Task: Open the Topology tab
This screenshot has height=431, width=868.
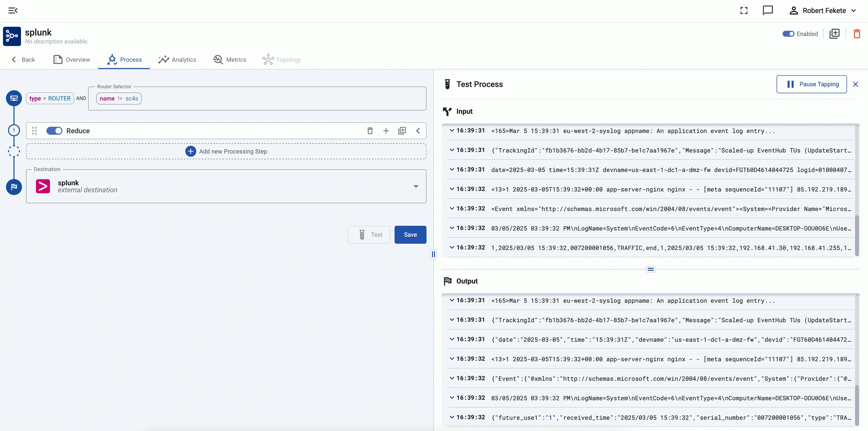Action: click(x=282, y=60)
